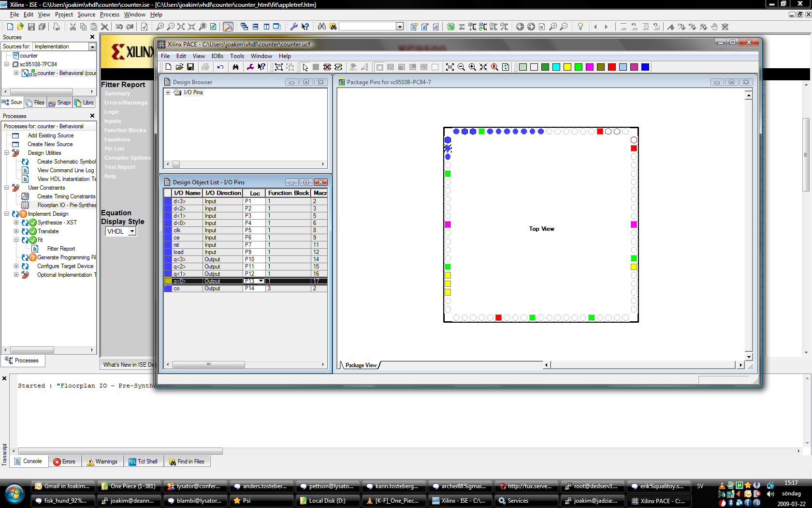
Task: Open Fitter Report Pin List link
Action: click(x=114, y=149)
